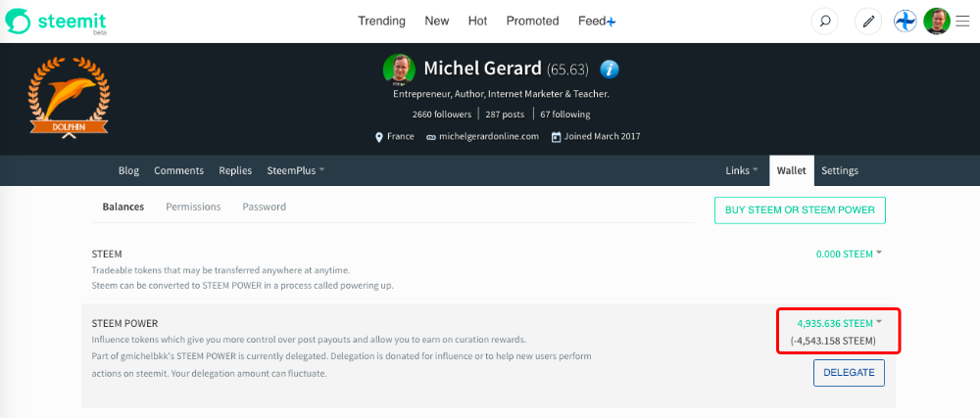Select the Balances sub-tab
Viewport: 980px width, 418px height.
click(123, 207)
